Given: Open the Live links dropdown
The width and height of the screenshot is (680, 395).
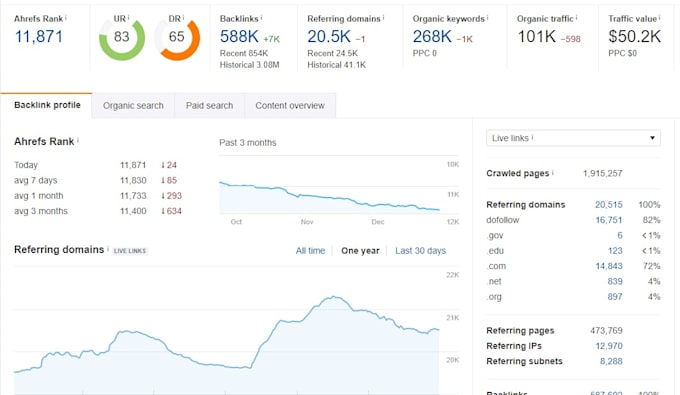Looking at the screenshot, I should (573, 138).
